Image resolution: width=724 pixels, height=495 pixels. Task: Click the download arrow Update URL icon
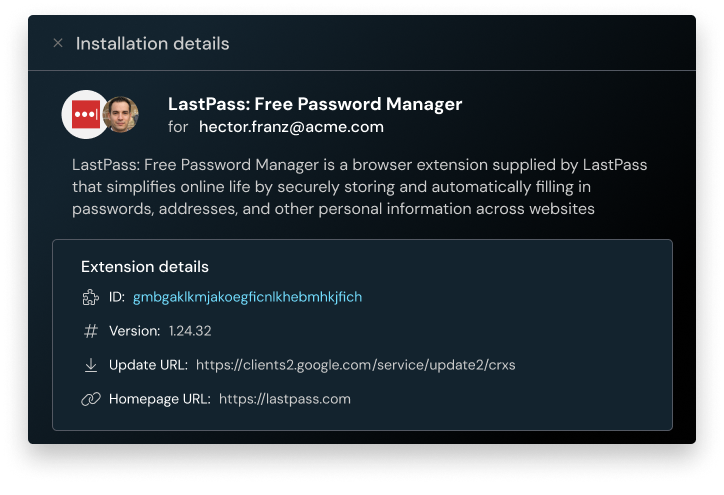91,365
